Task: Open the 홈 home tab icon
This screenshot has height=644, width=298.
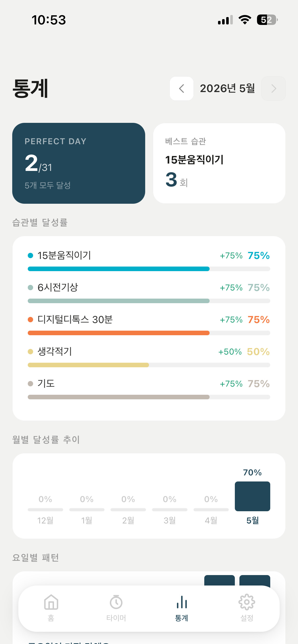Action: pos(51,602)
